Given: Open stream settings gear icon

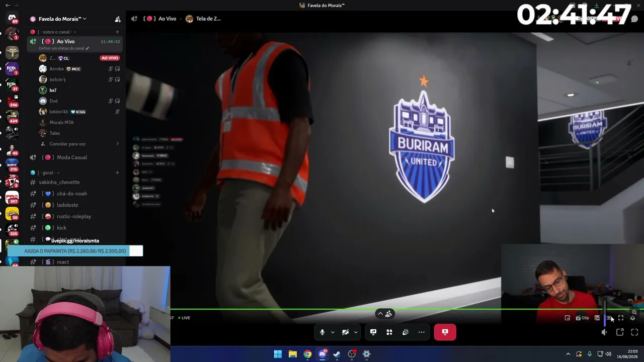Looking at the screenshot, I should click(x=633, y=318).
